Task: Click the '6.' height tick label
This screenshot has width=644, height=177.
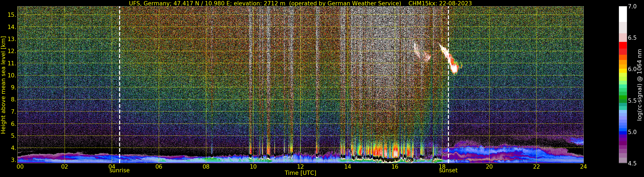Action: 13,124
